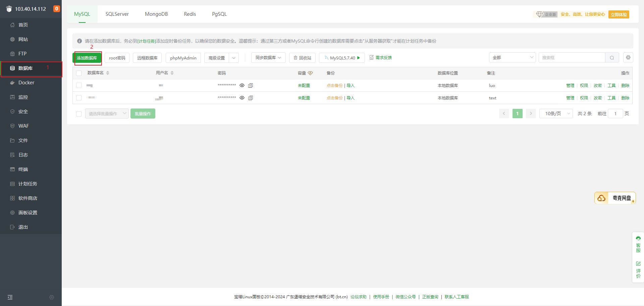Screen dimensions: 644x306
Task: Click the 日志 log icon in sidebar
Action: click(x=12, y=155)
